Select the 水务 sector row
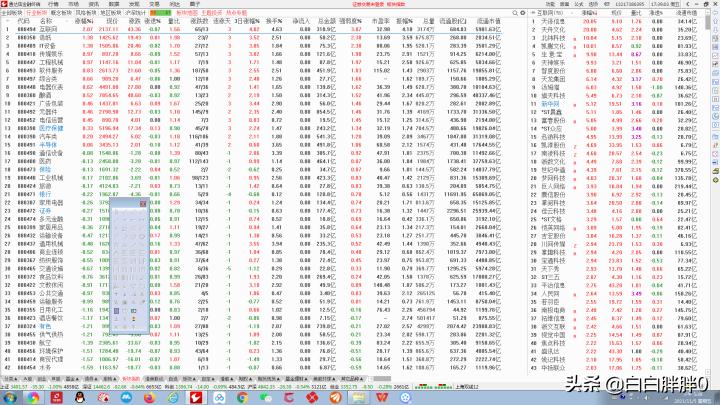720x405 pixels. [251, 368]
